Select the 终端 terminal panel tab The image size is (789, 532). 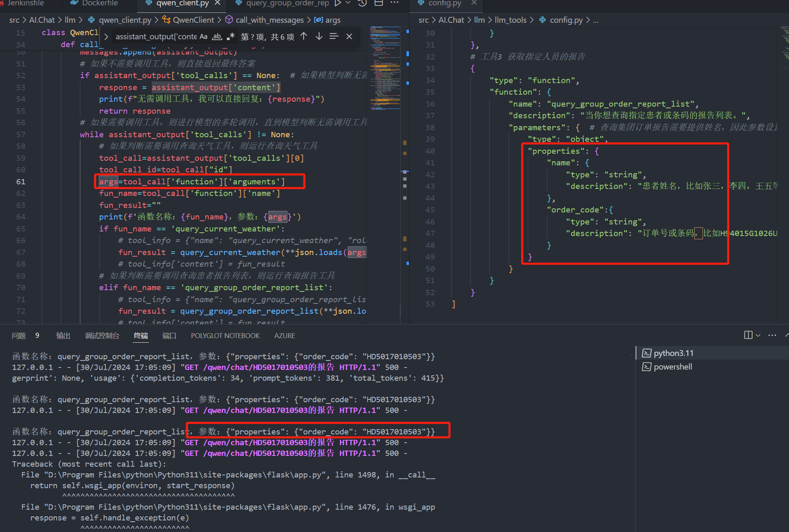point(141,336)
